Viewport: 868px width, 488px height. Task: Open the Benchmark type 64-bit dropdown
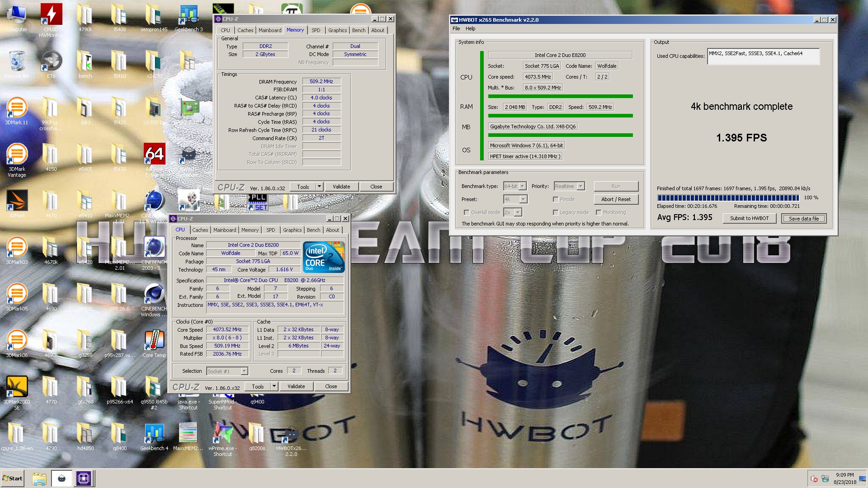[x=515, y=186]
